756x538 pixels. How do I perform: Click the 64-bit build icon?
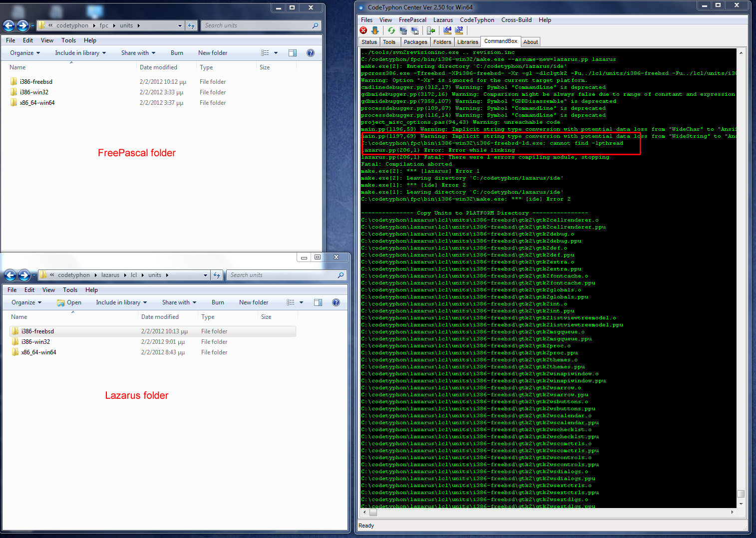click(x=447, y=30)
